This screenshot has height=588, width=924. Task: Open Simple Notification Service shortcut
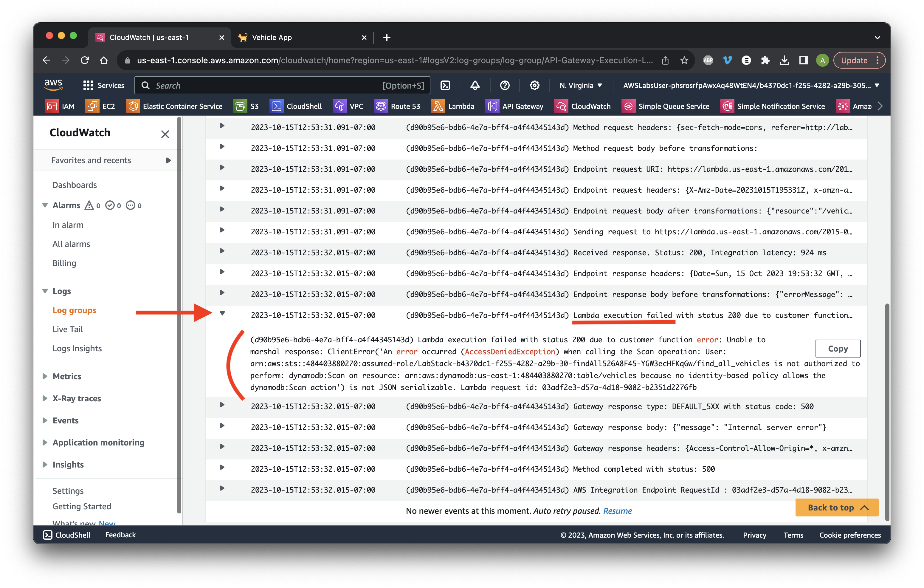[773, 106]
